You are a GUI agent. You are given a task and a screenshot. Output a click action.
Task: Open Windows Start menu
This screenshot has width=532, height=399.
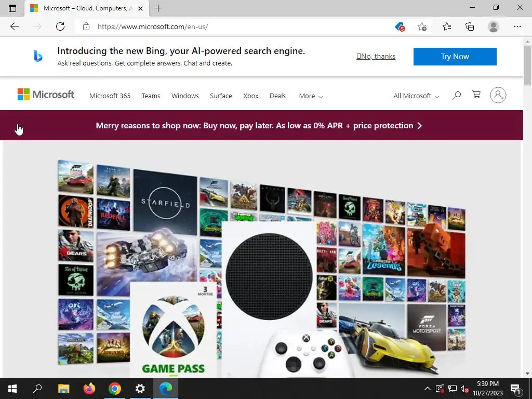click(12, 389)
